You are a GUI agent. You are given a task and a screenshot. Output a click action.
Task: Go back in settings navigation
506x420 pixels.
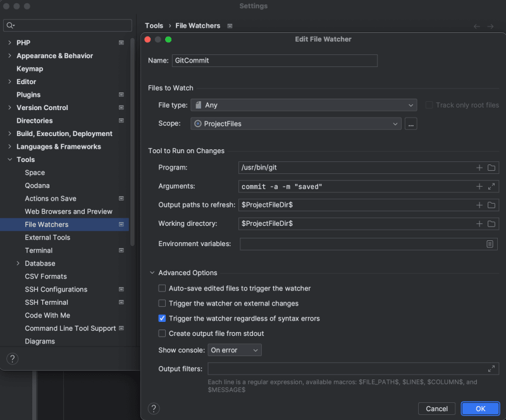click(477, 26)
